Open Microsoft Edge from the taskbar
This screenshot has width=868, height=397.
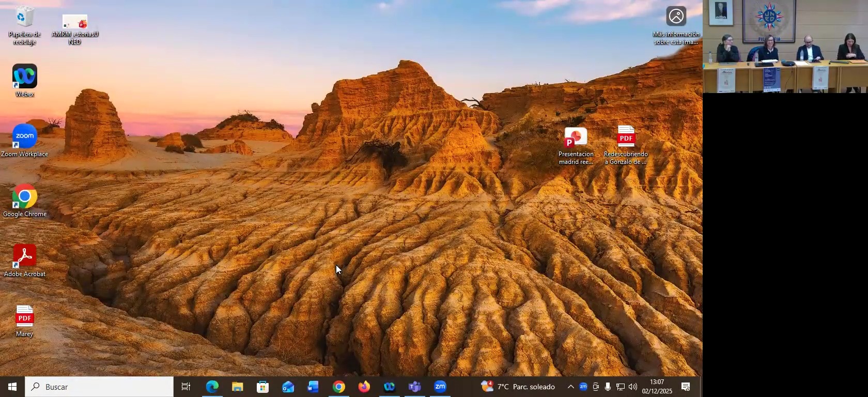pyautogui.click(x=212, y=387)
